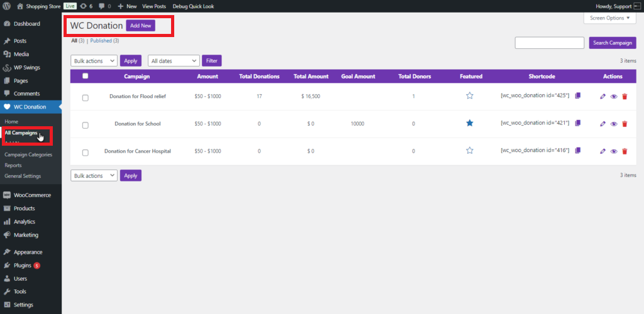Open the bottom Bulk actions dropdown
The height and width of the screenshot is (314, 644).
pyautogui.click(x=94, y=175)
